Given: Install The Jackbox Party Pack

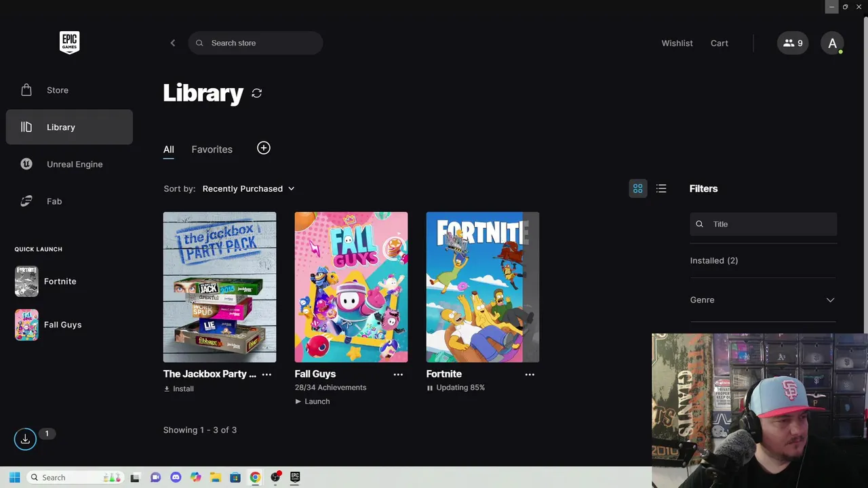Looking at the screenshot, I should 179,388.
